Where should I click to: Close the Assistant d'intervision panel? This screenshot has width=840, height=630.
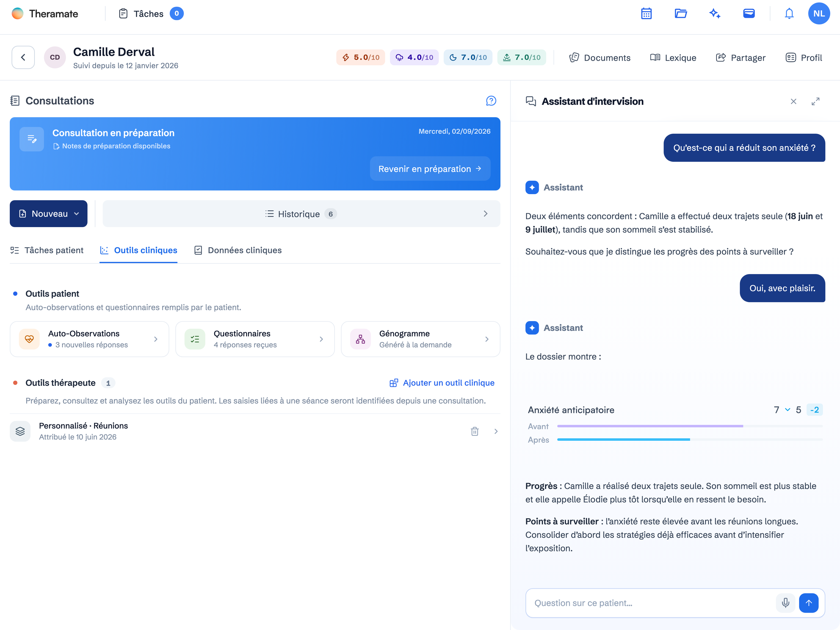[793, 101]
